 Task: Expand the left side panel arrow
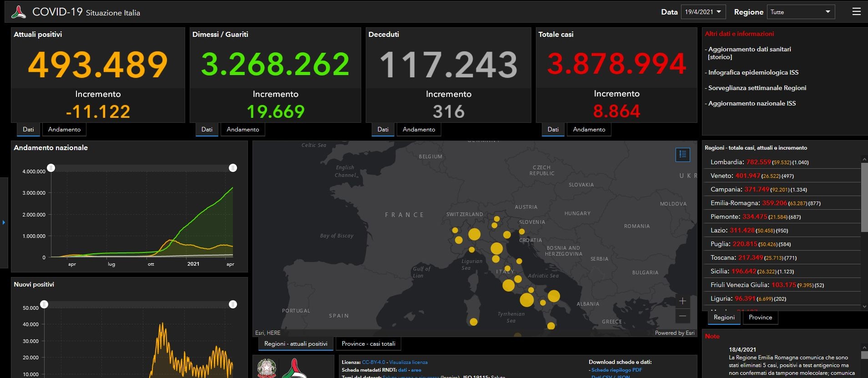(4, 222)
